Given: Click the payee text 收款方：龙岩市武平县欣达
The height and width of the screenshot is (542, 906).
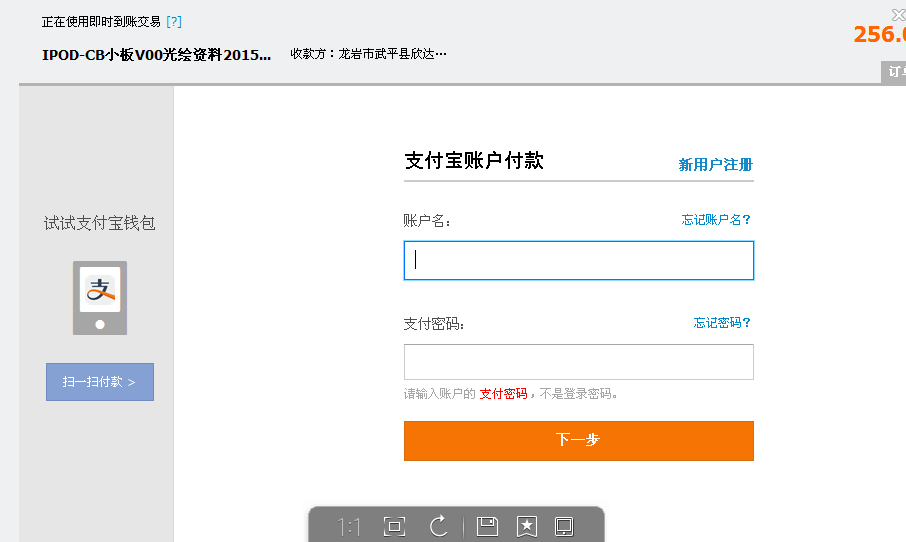Looking at the screenshot, I should click(368, 54).
